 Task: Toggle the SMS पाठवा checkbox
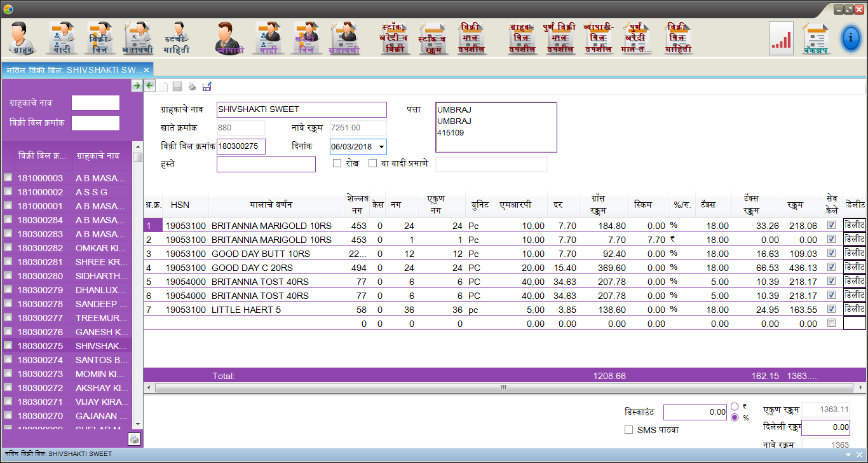tap(629, 430)
